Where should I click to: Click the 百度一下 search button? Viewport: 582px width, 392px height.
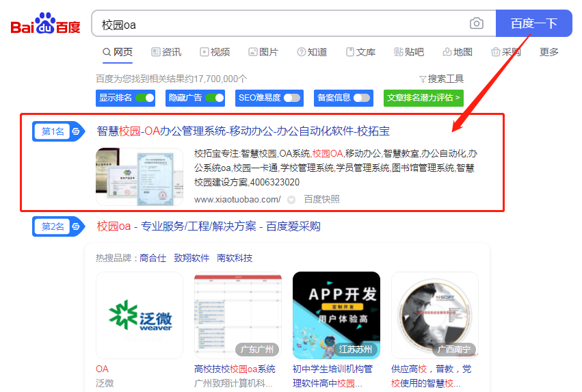click(533, 23)
